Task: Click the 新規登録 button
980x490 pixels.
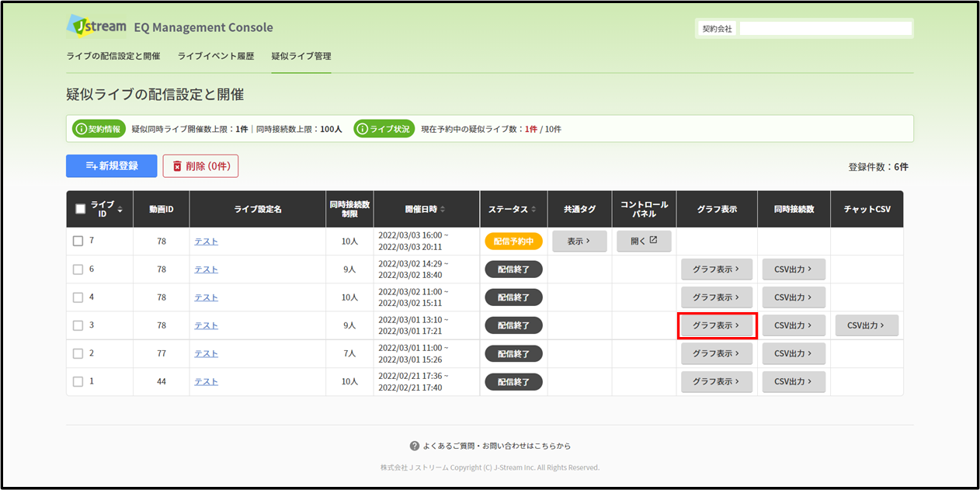Action: tap(112, 166)
